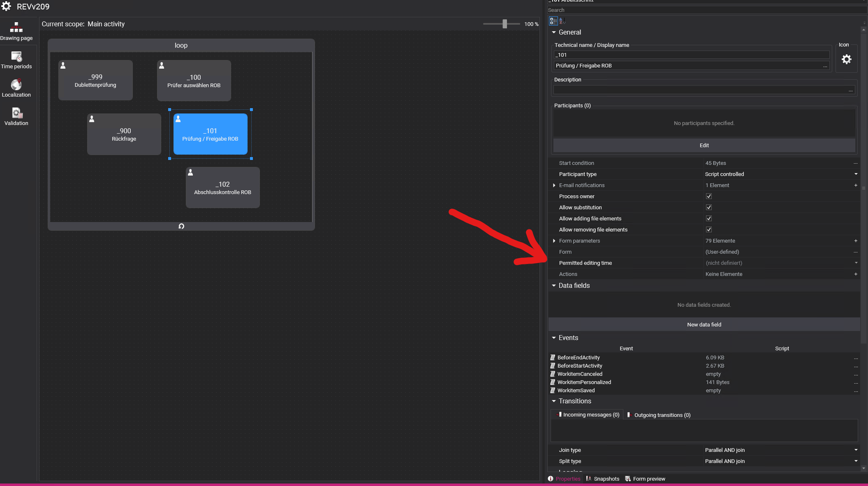Click the Description input field
The height and width of the screenshot is (486, 868).
700,90
